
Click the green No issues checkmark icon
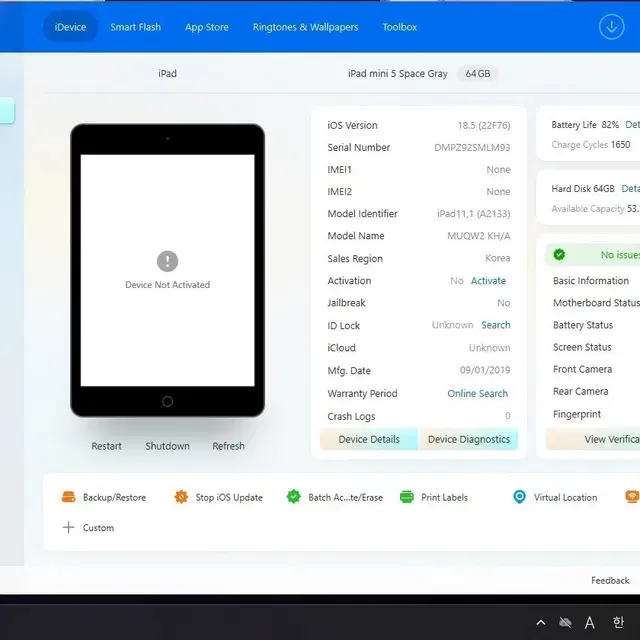point(559,255)
